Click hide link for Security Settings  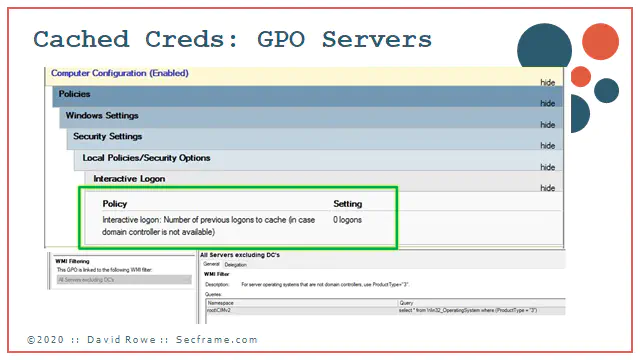click(x=547, y=146)
